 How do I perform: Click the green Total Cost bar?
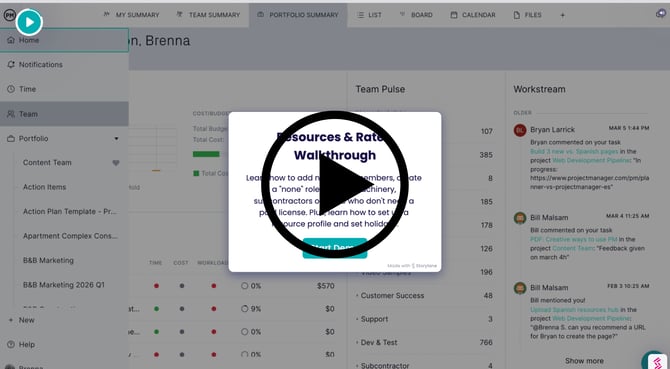tap(206, 154)
